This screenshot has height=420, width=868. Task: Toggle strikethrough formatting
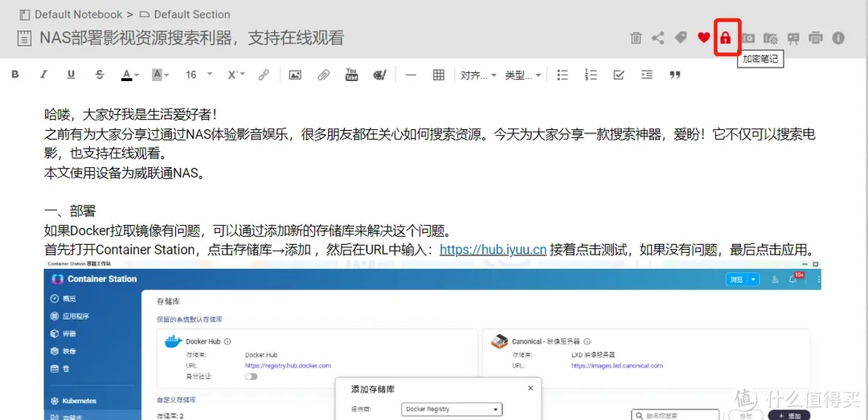(x=100, y=75)
